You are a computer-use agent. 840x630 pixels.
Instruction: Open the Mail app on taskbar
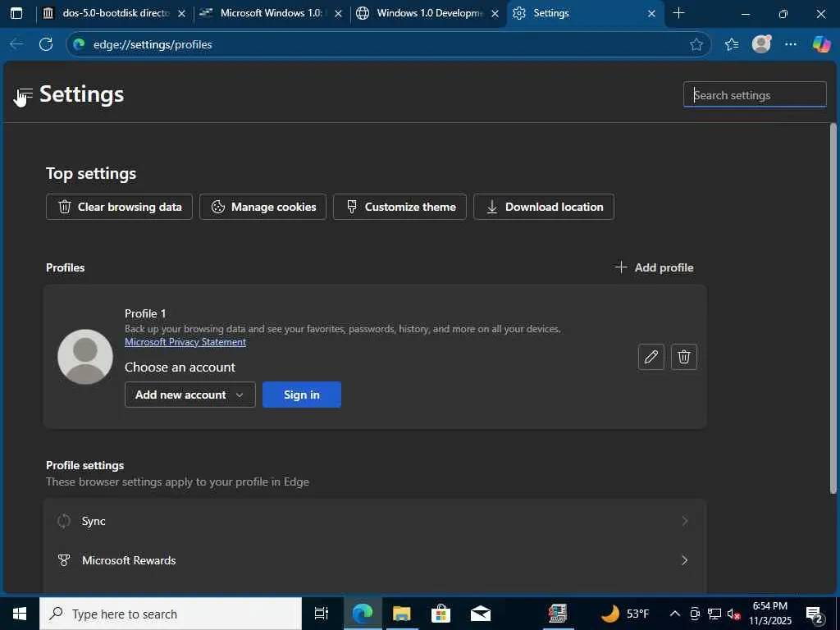pyautogui.click(x=480, y=614)
